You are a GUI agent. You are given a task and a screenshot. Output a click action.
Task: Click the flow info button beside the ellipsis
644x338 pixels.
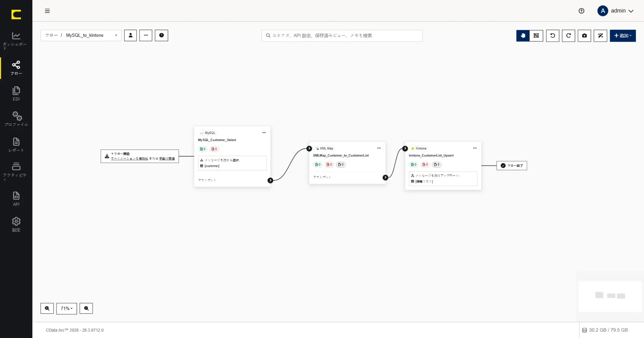click(x=161, y=35)
